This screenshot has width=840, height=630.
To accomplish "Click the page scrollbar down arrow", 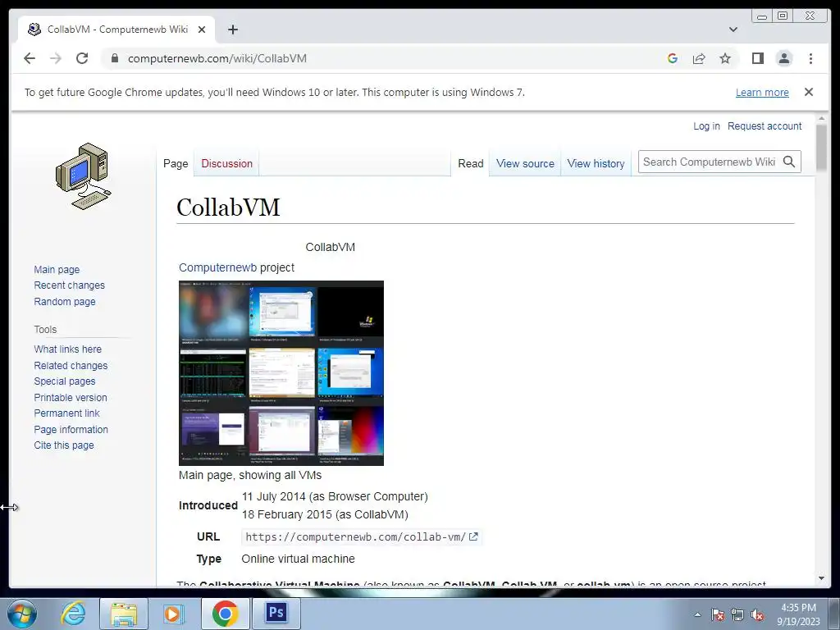I will click(x=822, y=578).
